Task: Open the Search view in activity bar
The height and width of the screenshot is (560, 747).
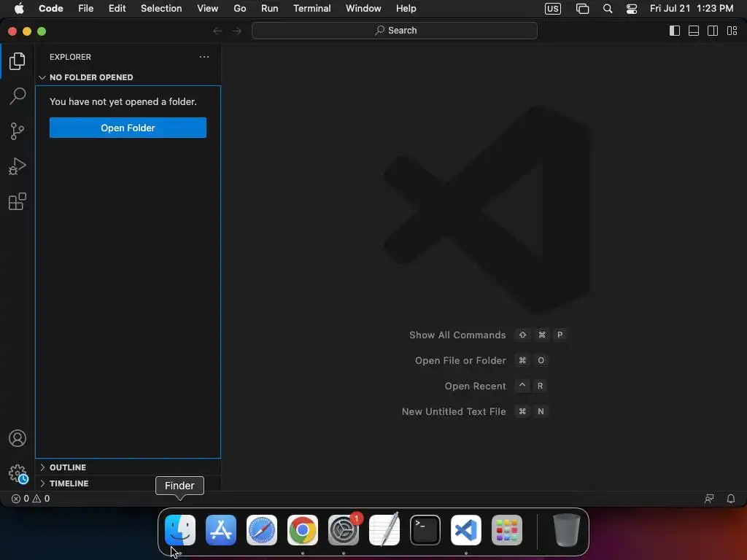Action: click(x=18, y=96)
